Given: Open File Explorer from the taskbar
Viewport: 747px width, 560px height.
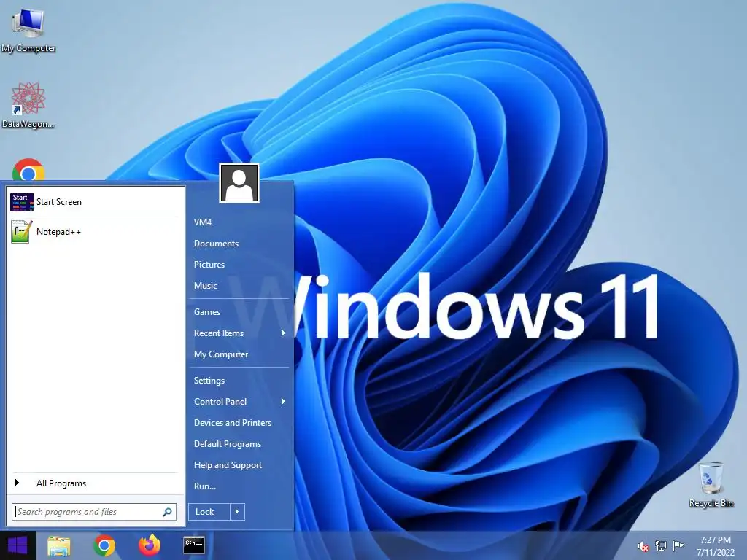Looking at the screenshot, I should (59, 545).
